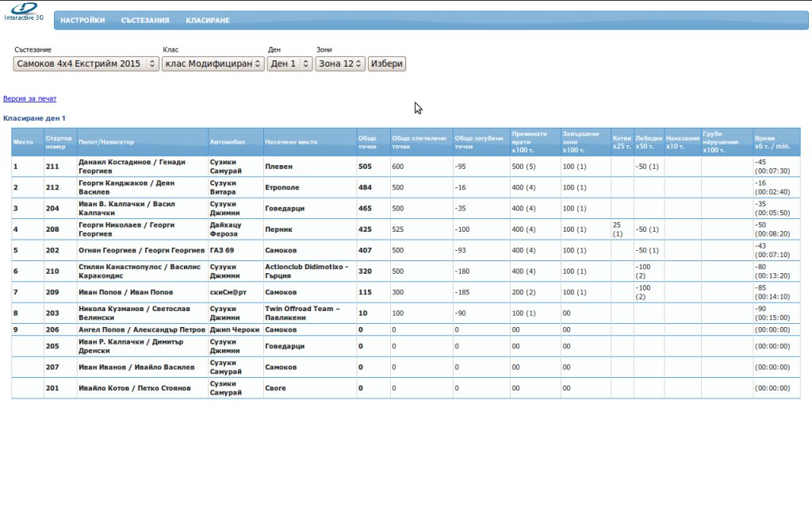Open the Версия за печат link
Image resolution: width=812 pixels, height=508 pixels.
point(30,98)
